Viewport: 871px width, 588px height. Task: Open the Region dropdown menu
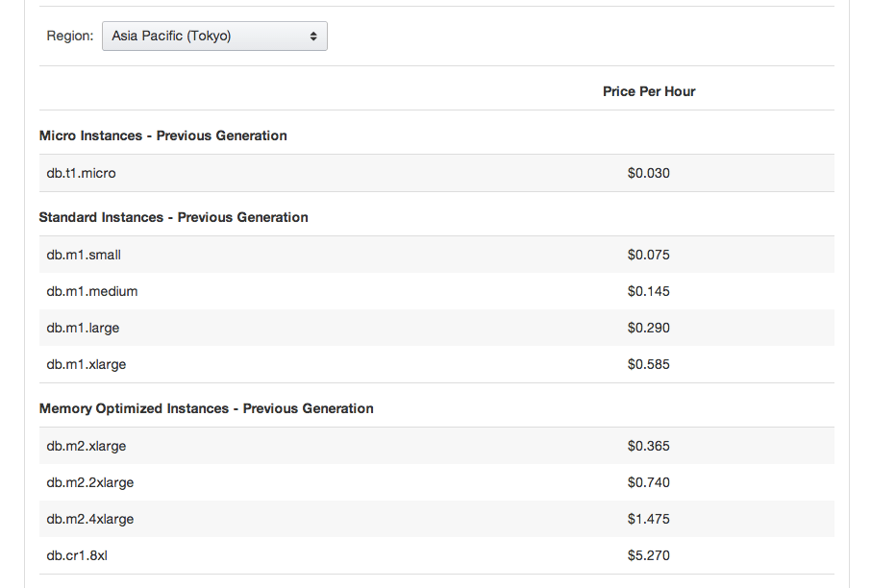213,36
